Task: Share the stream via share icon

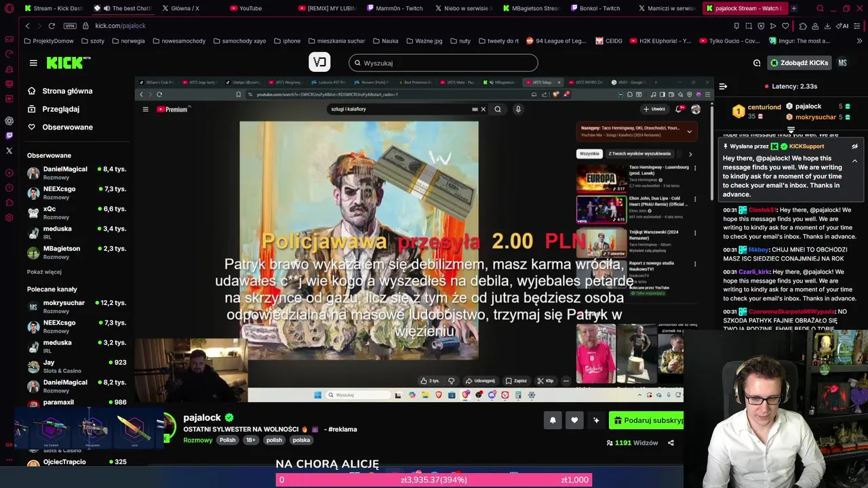Action: 671,443
